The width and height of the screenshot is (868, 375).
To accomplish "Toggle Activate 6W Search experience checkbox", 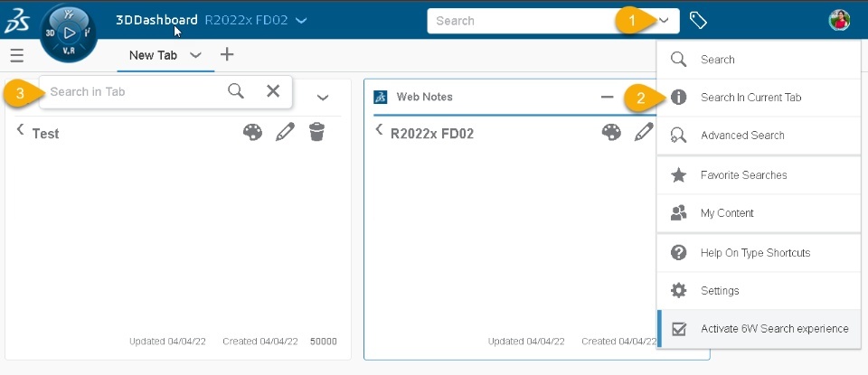I will click(x=679, y=329).
